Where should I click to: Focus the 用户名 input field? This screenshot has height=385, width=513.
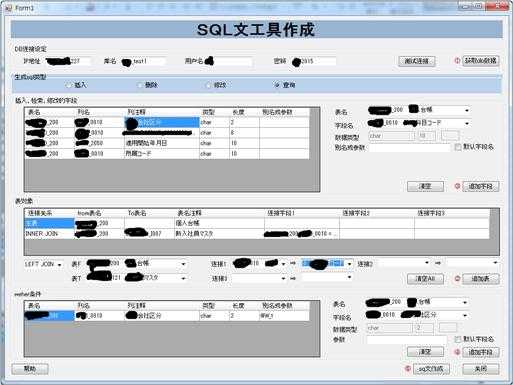228,61
